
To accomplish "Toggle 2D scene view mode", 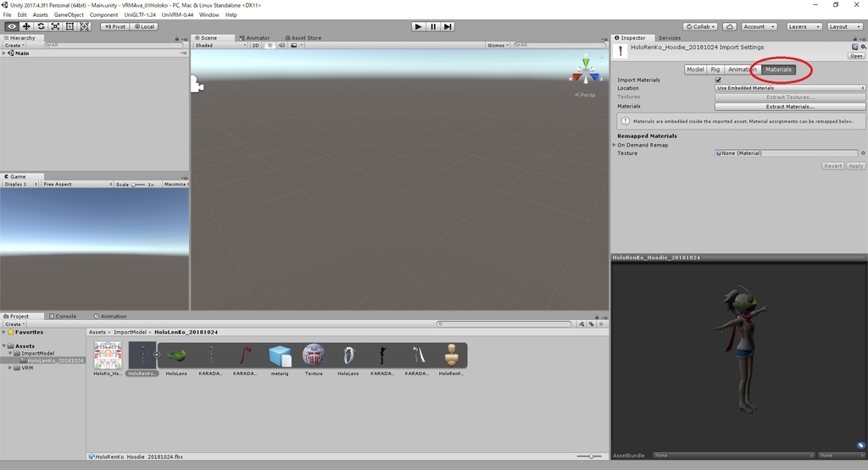I will point(256,46).
